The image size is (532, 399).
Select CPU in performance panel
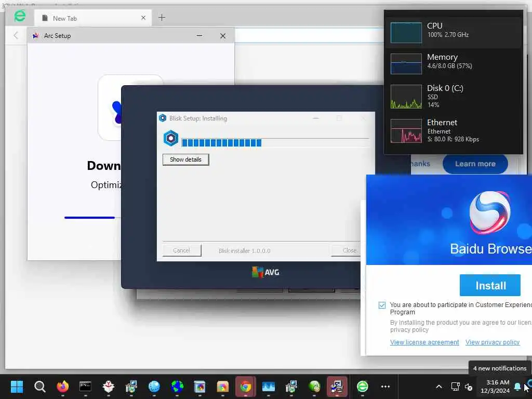tap(453, 33)
